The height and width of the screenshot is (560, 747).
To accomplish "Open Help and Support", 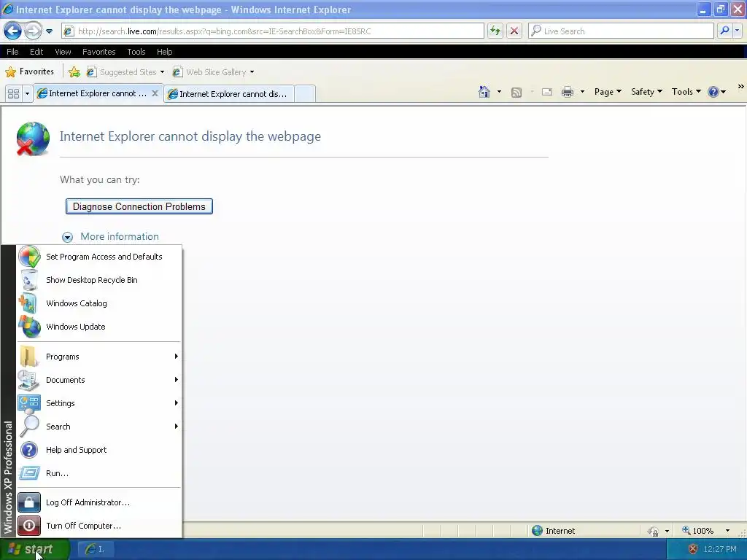I will (99, 450).
